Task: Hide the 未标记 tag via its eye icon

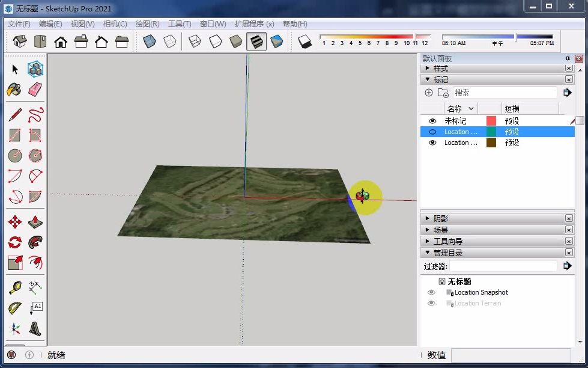Action: click(x=432, y=120)
